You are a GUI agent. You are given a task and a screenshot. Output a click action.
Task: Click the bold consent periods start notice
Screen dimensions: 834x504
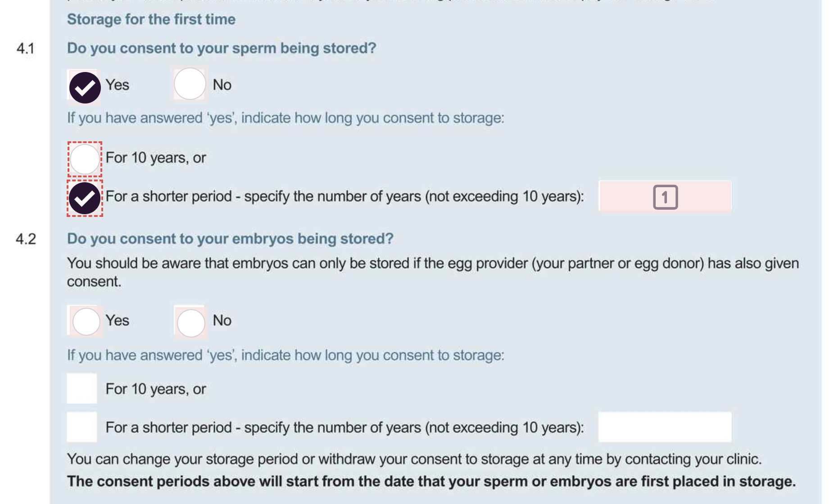coord(431,481)
